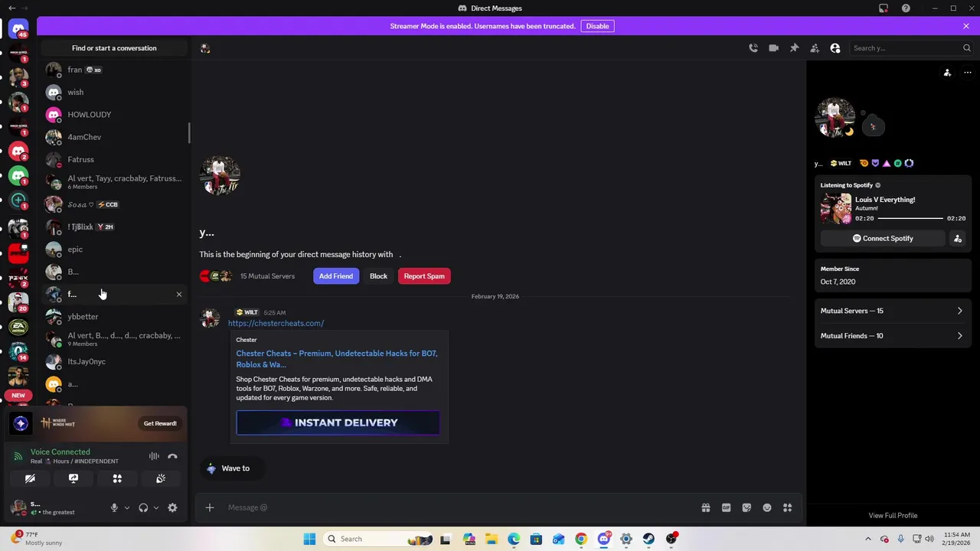Share your screen from voice panel
The height and width of the screenshot is (551, 980).
73,478
